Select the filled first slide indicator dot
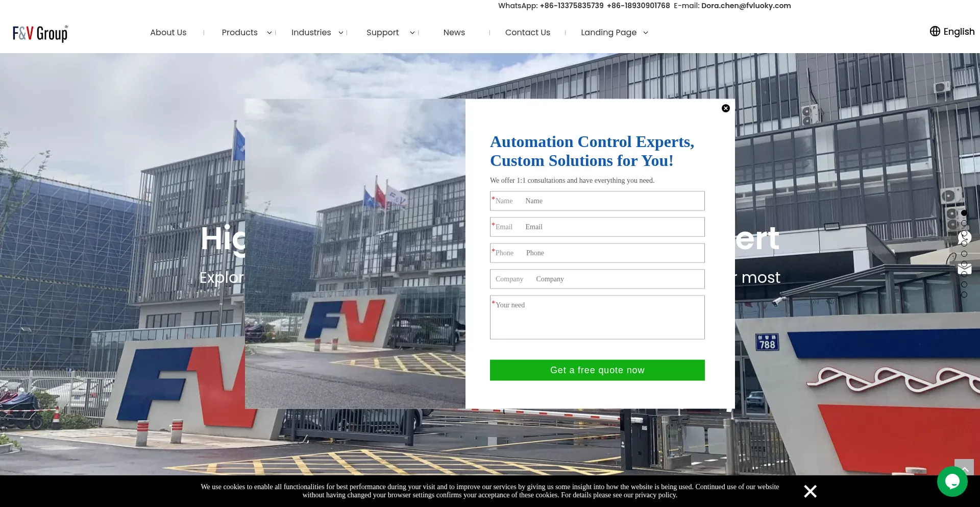Image resolution: width=980 pixels, height=507 pixels. [964, 213]
